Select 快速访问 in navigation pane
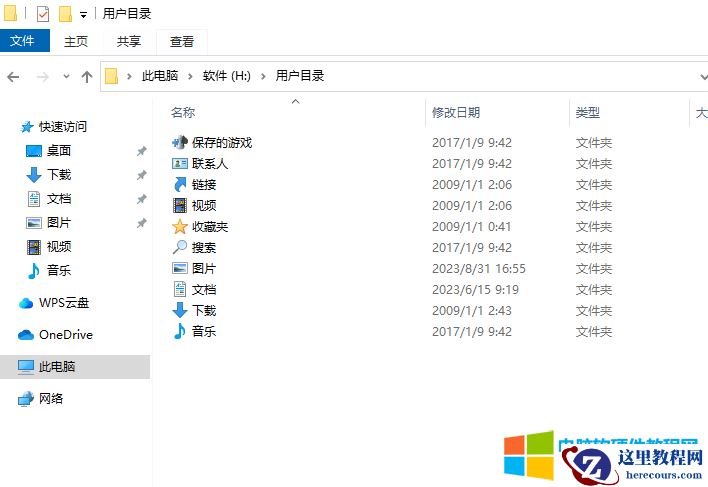 [63, 127]
